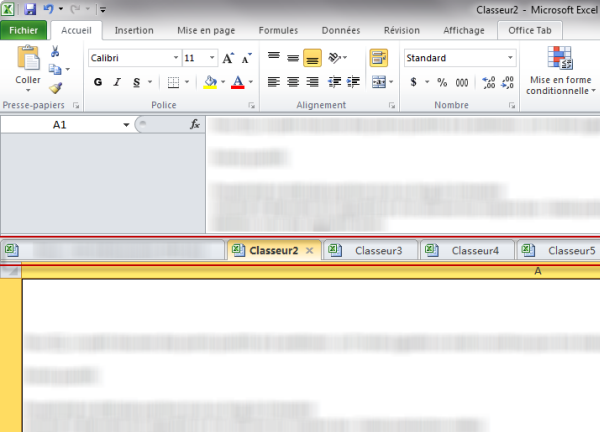Open the copy options dropdown arrow
The image size is (600, 432).
(68, 69)
